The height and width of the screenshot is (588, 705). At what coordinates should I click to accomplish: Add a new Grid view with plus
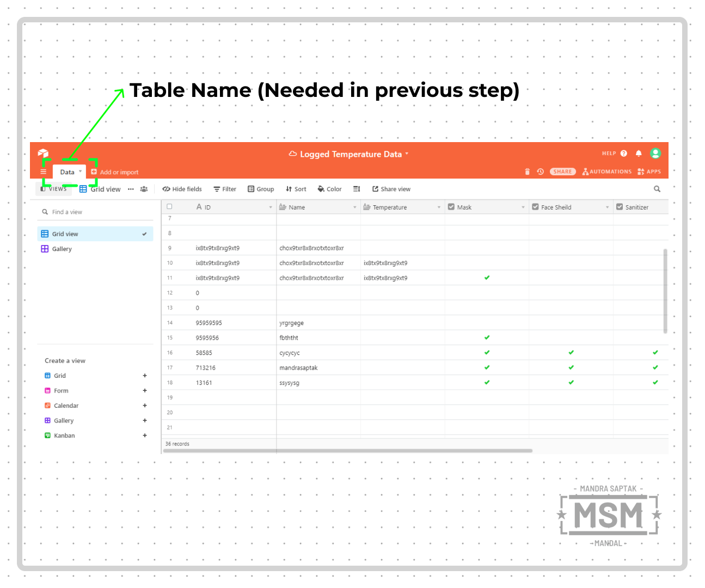point(145,376)
